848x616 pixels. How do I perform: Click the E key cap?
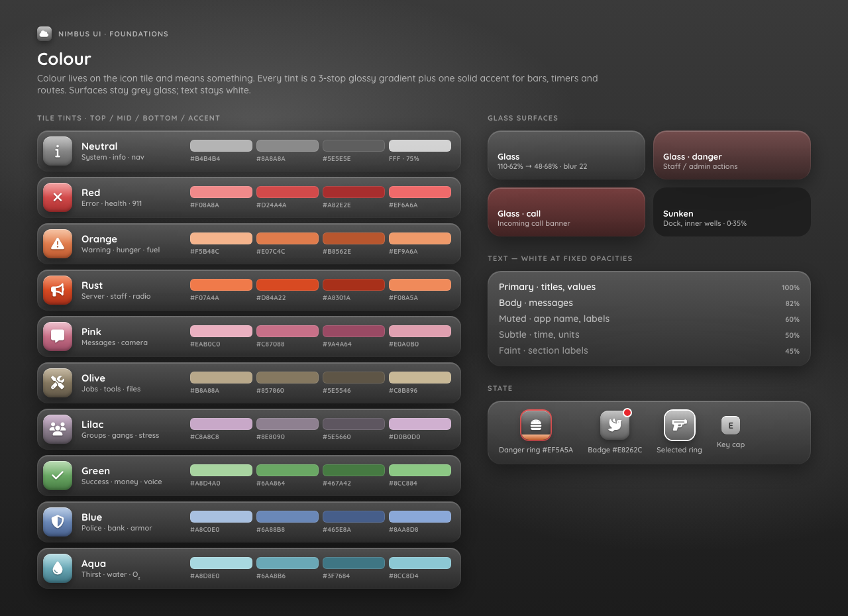731,425
